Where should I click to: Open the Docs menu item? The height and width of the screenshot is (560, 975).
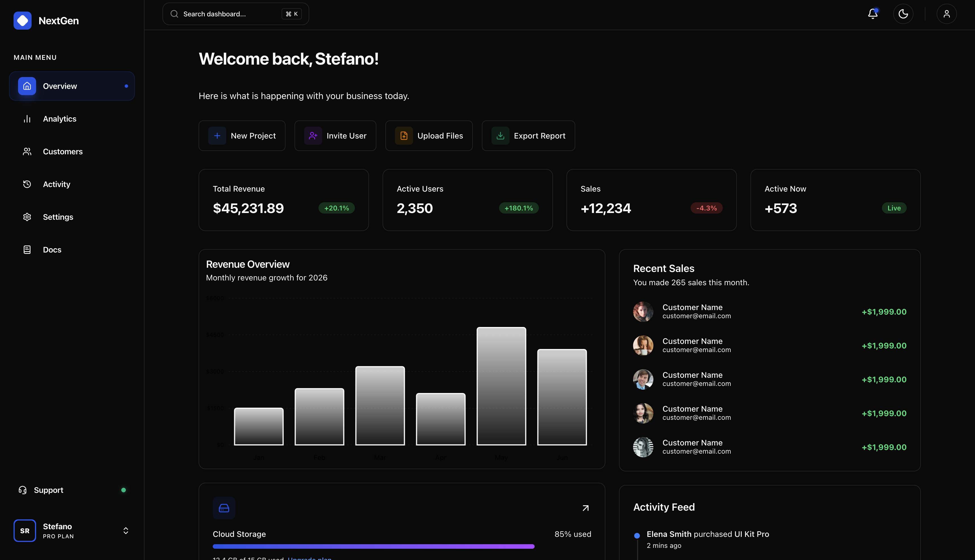tap(52, 250)
